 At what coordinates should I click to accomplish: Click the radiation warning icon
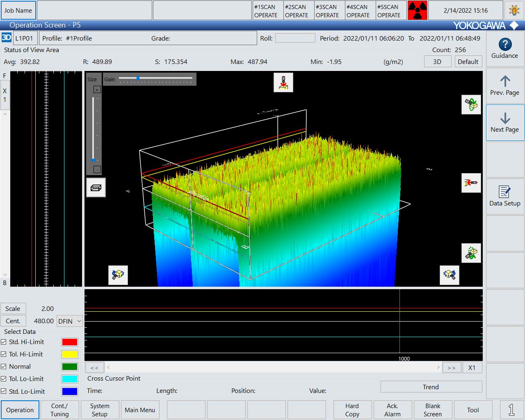pyautogui.click(x=417, y=11)
